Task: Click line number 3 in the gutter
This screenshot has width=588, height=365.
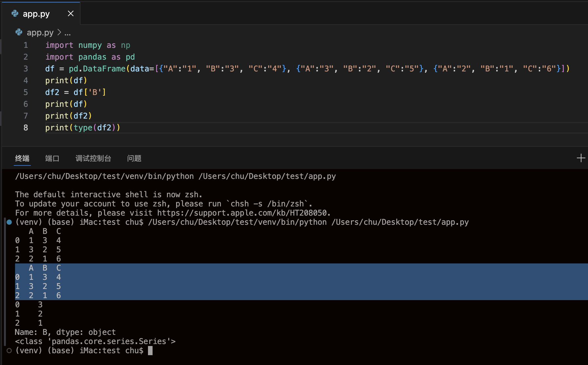Action: [x=26, y=69]
